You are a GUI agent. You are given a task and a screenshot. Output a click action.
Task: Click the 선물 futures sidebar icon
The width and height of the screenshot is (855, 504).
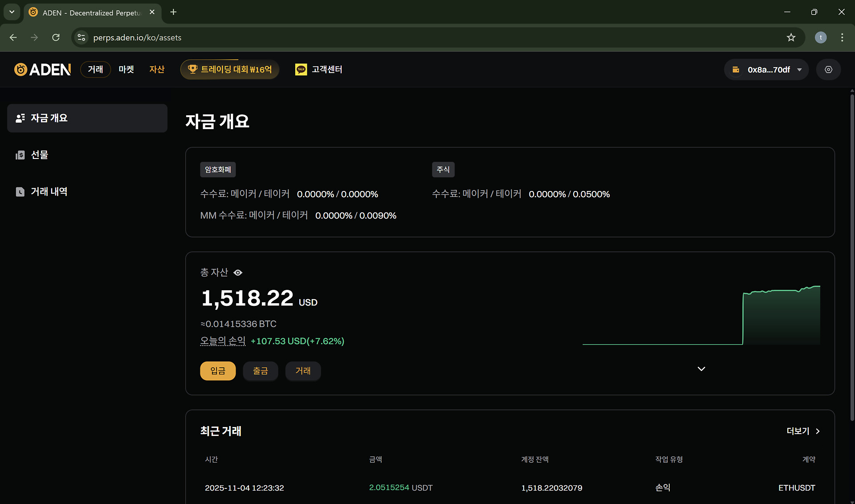20,155
